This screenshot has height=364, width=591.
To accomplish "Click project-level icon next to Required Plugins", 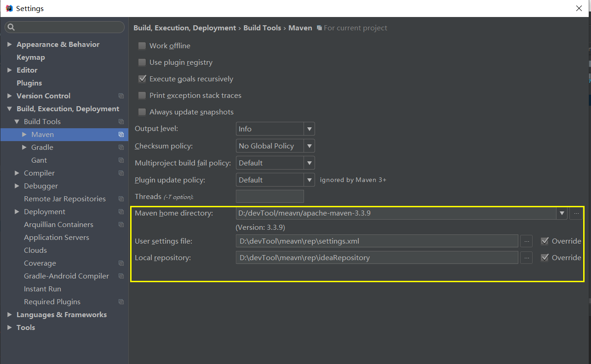I will tap(121, 302).
